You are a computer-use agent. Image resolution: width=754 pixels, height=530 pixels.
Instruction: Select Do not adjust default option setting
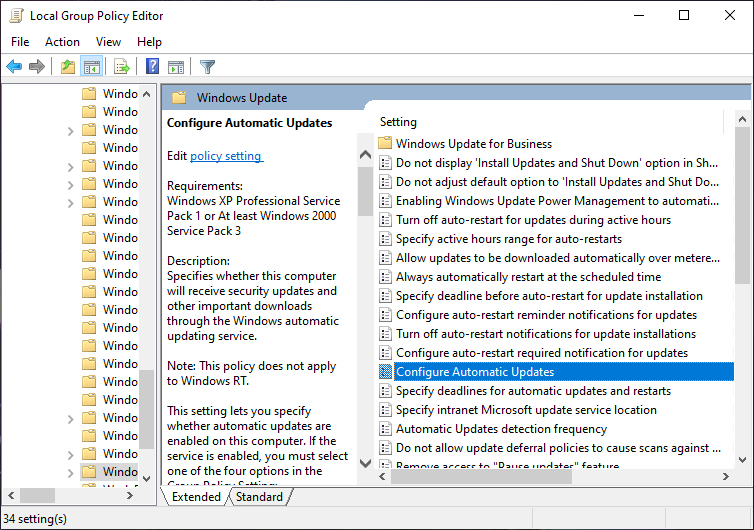(x=555, y=182)
